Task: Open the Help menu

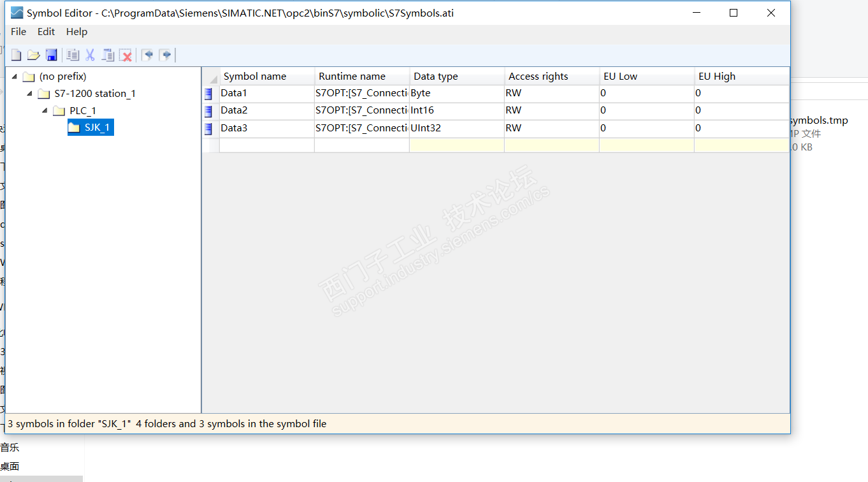Action: pyautogui.click(x=77, y=32)
